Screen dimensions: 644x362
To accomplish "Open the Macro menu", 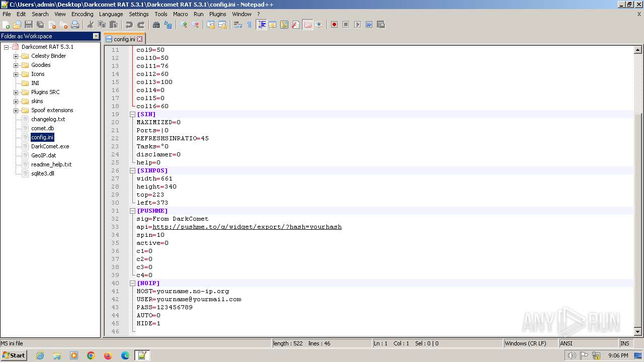I will tap(180, 14).
